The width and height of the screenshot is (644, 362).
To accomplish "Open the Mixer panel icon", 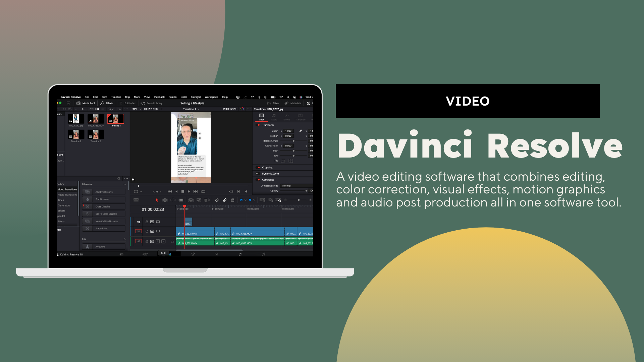I will pos(269,103).
